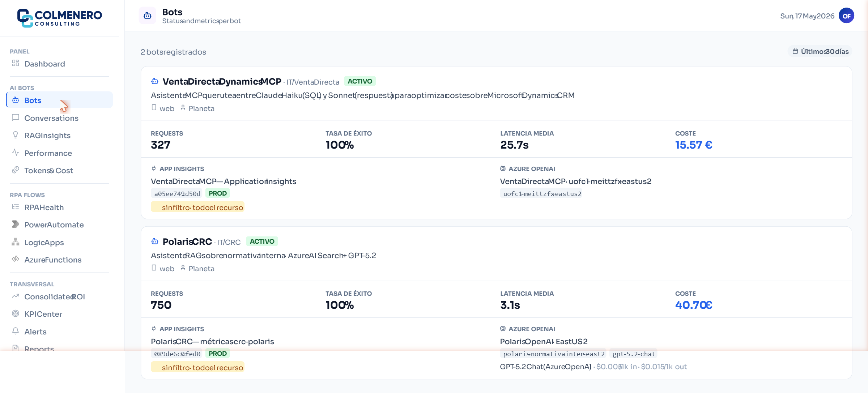Open Tokens & Cost page

(59, 171)
